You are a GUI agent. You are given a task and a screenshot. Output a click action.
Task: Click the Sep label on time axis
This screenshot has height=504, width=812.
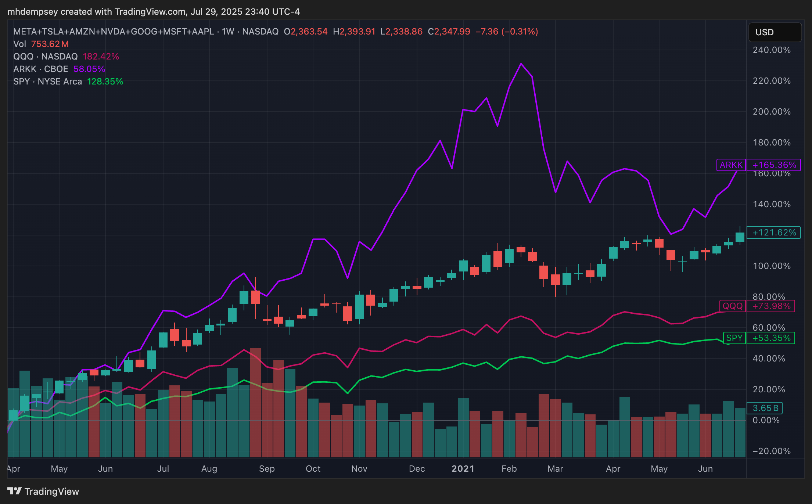point(267,469)
